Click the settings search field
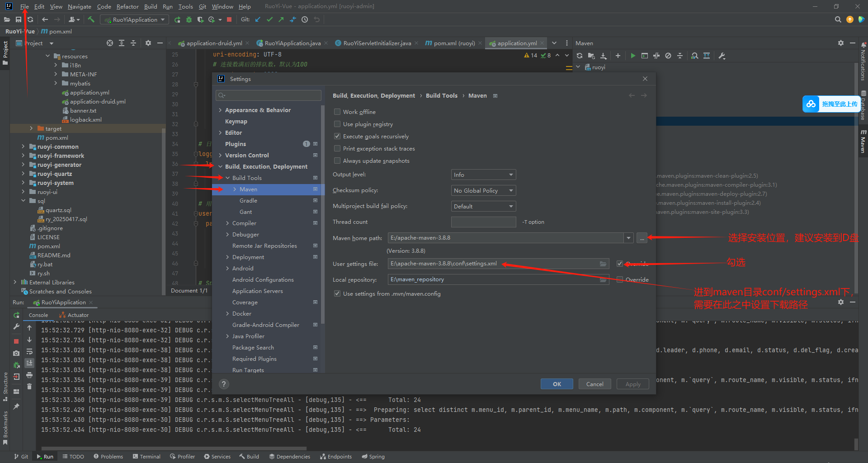Viewport: 868px width, 463px height. click(x=269, y=95)
